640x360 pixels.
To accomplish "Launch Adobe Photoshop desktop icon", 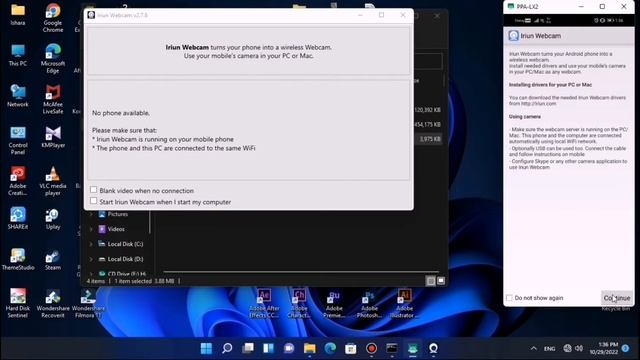I will [369, 303].
